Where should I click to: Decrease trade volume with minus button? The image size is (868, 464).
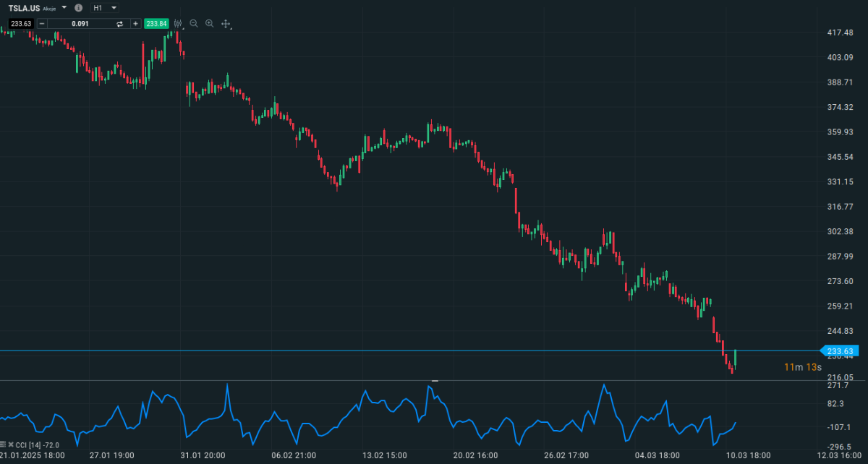pyautogui.click(x=41, y=24)
